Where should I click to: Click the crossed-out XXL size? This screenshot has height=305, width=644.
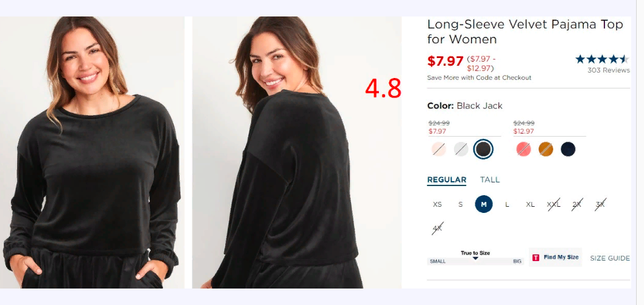(554, 204)
